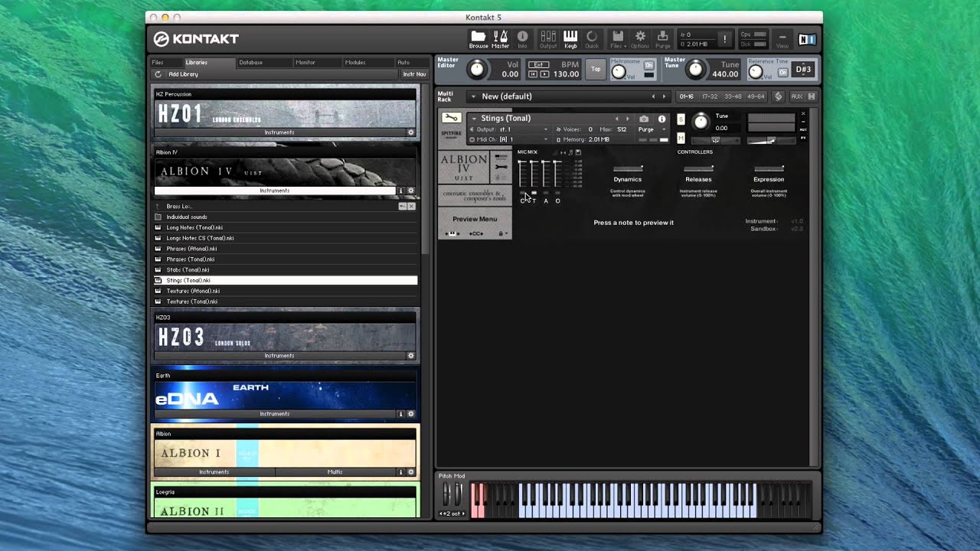Viewport: 980px width, 551px height.
Task: Open the multi rack preset menu
Action: (x=473, y=96)
